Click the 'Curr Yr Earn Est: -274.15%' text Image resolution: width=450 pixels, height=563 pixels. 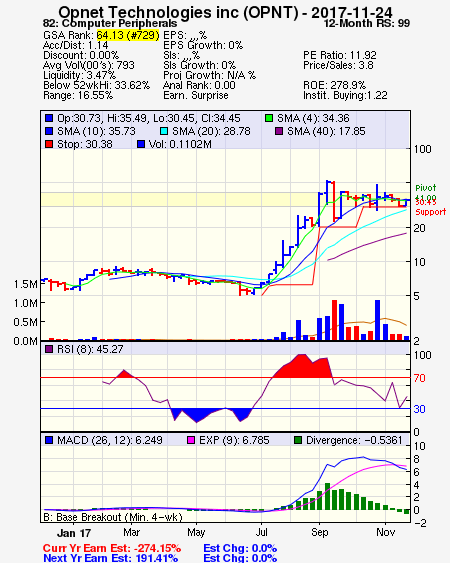(x=112, y=548)
